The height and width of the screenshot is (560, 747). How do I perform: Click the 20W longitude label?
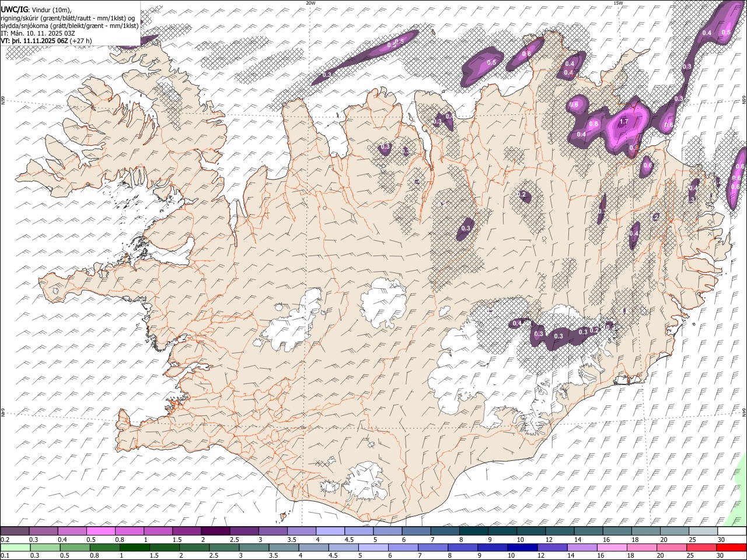tap(310, 3)
